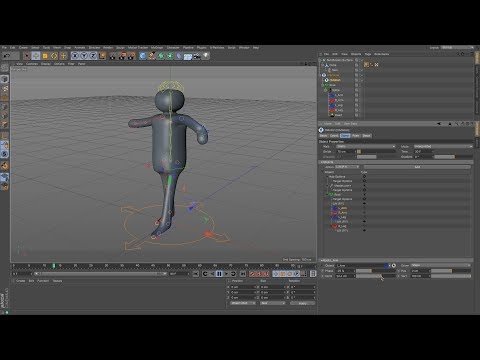Open the Character menu
480x360 pixels.
173,48
